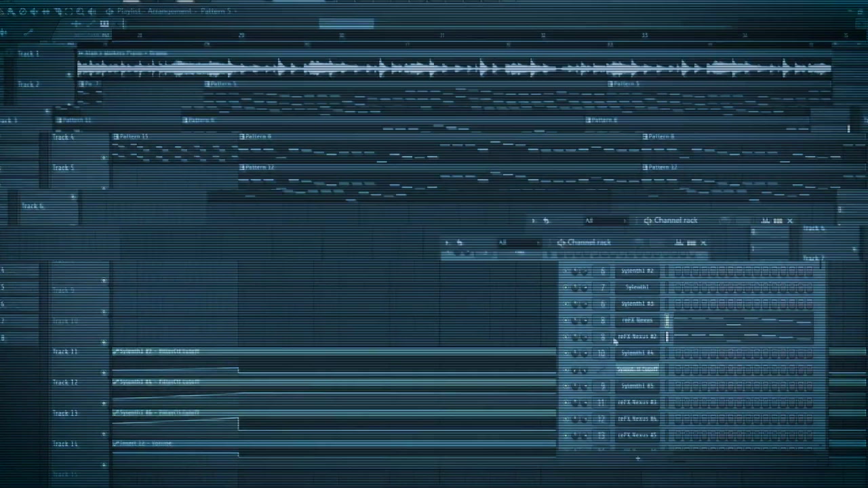Select the audio waveform clip on Track 1

click(x=454, y=64)
